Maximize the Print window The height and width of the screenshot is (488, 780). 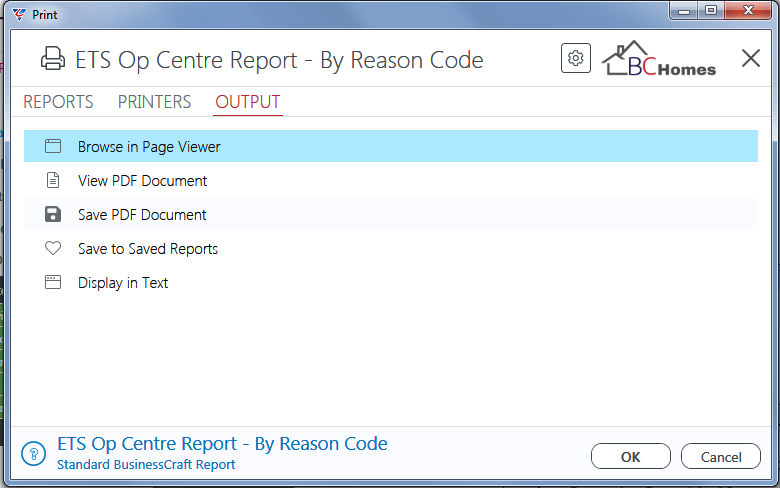[711, 10]
